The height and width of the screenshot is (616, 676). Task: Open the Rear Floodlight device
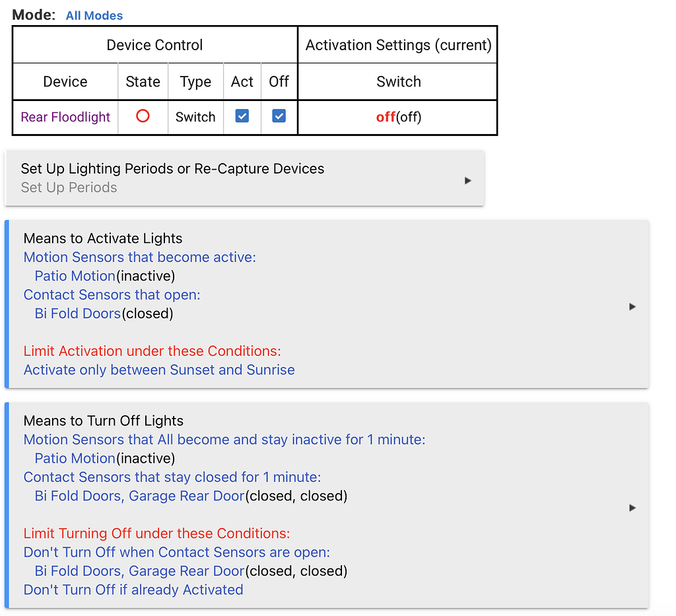click(65, 116)
